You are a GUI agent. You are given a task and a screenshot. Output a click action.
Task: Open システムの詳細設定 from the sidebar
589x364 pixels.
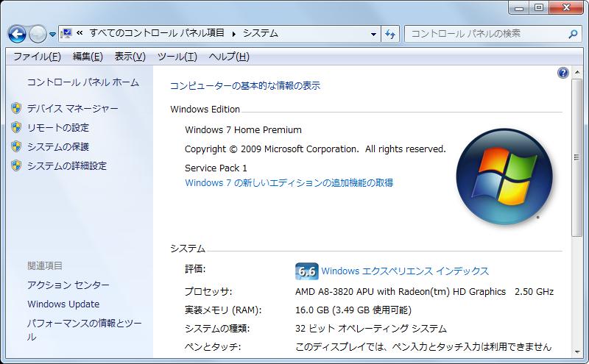66,165
